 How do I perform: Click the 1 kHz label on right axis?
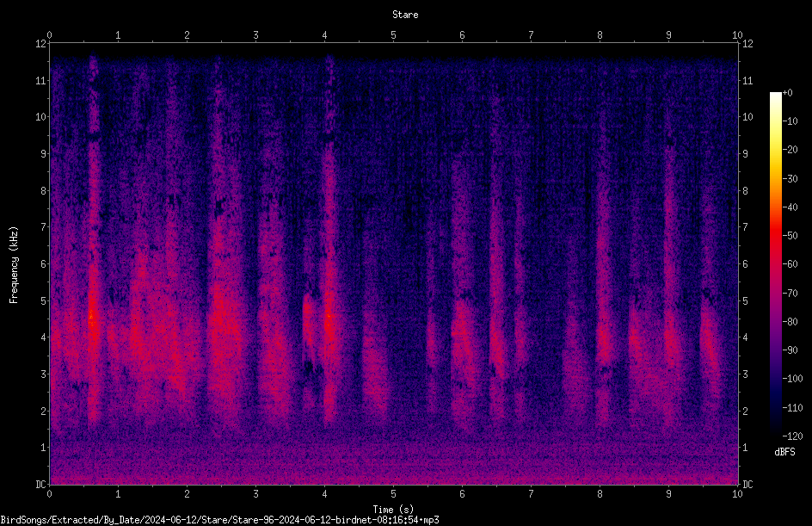tap(745, 448)
